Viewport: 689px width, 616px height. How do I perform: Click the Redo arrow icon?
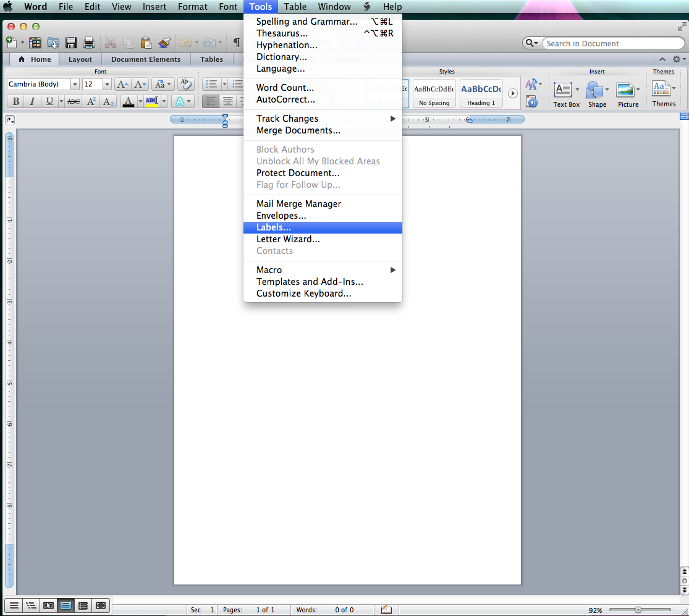pyautogui.click(x=209, y=43)
